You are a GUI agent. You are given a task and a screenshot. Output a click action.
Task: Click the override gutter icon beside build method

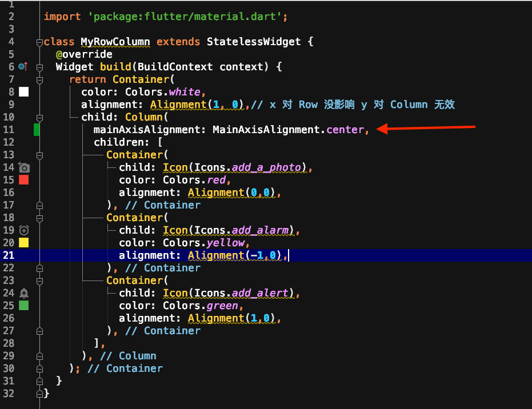(23, 66)
